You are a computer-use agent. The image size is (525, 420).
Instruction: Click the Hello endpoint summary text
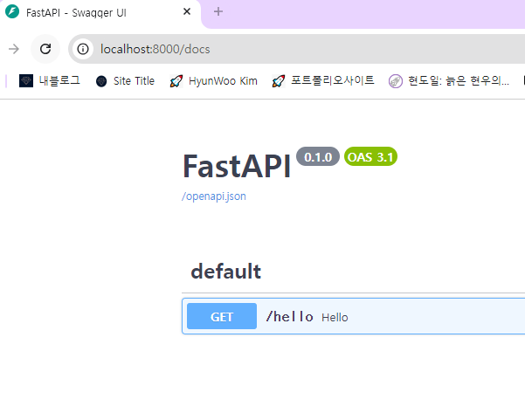[335, 317]
